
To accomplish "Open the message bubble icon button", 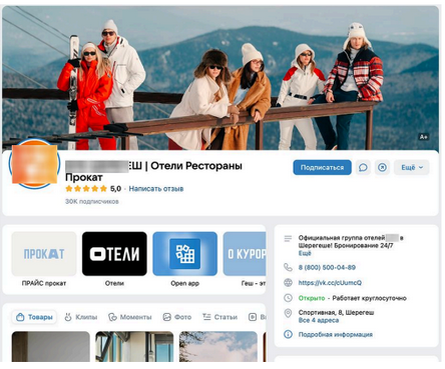I will 363,167.
